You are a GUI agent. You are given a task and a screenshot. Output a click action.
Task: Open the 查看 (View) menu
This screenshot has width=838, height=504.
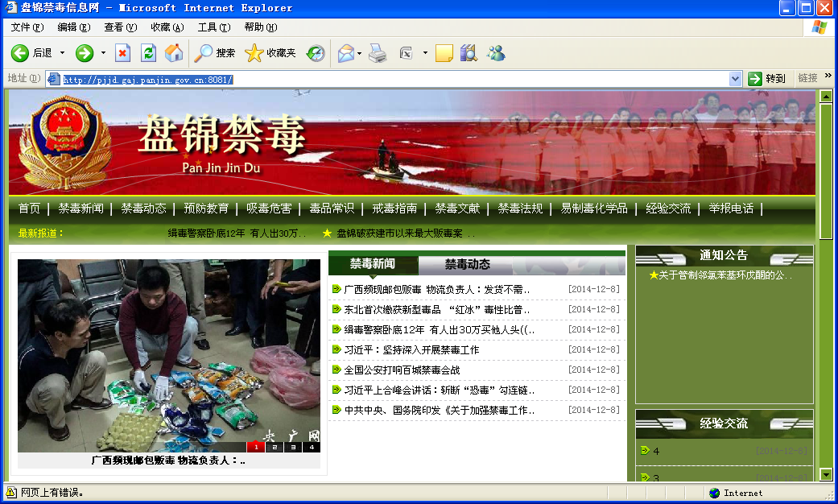[x=120, y=27]
